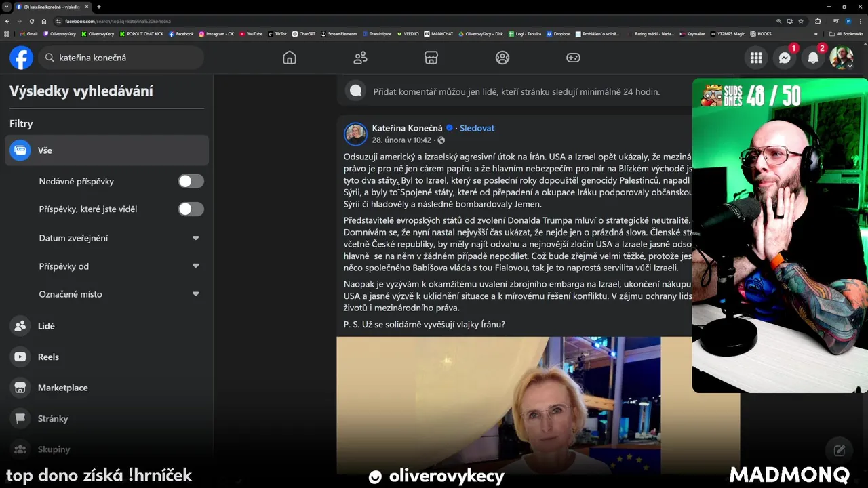Screen dimensions: 868x488
Task: Click the public audience globe icon
Action: 441,140
